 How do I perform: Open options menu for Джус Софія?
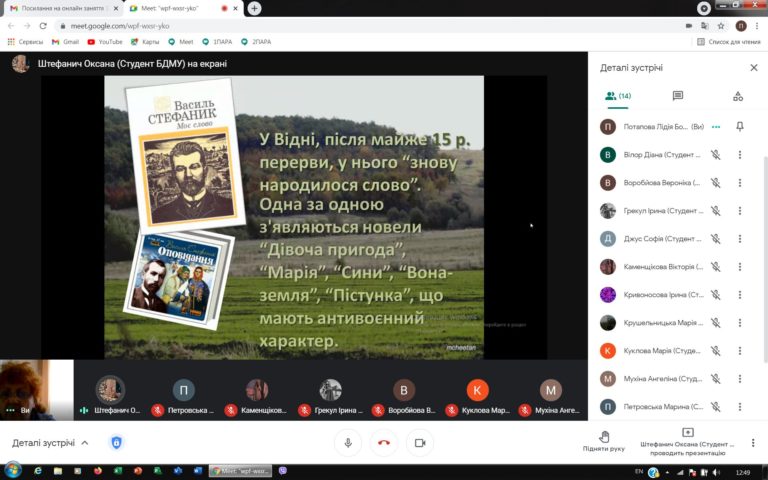point(740,239)
